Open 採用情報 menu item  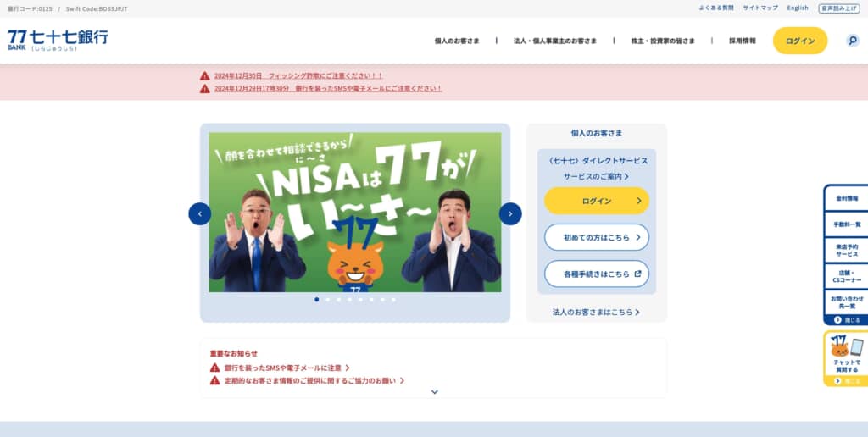point(743,41)
